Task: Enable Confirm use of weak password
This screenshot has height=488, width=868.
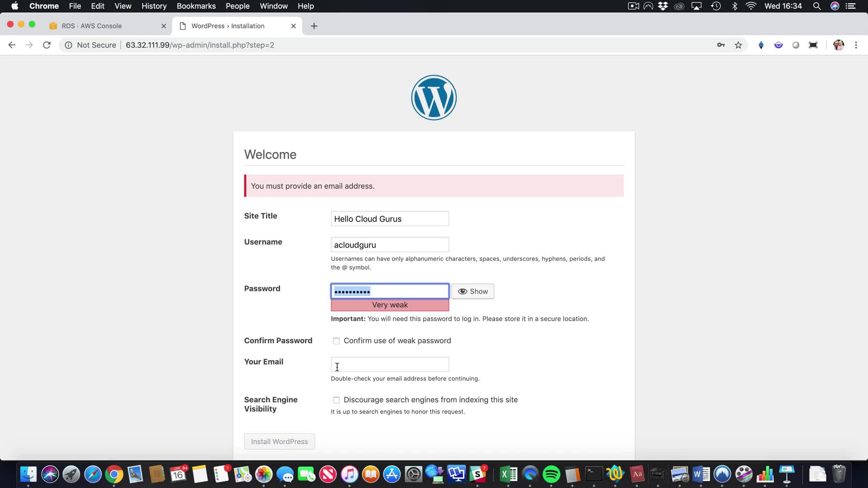Action: tap(336, 341)
